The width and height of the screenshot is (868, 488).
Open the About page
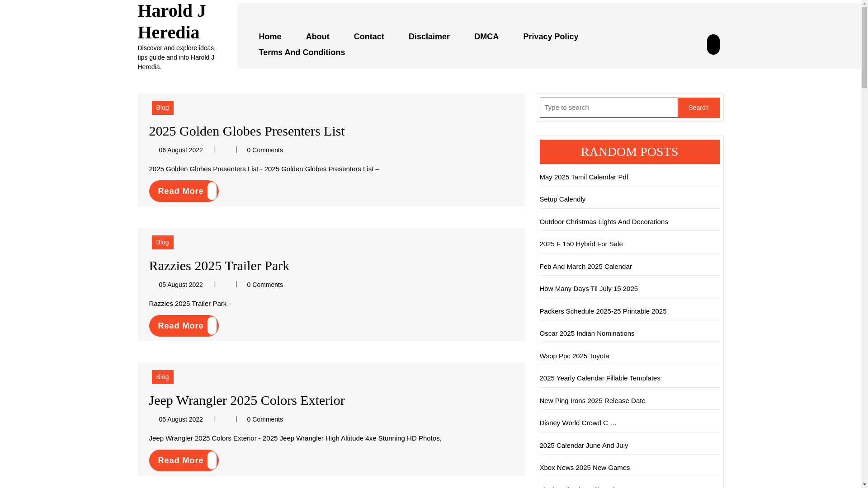coord(317,37)
